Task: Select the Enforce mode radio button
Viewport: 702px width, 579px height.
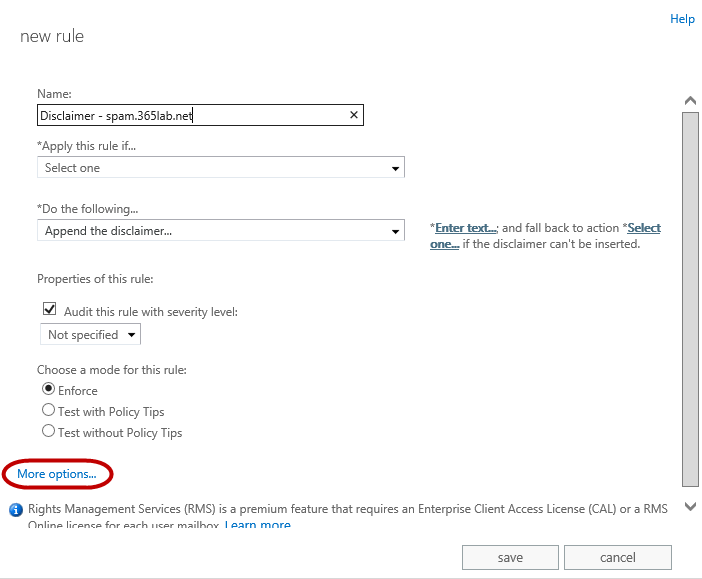Action: (x=48, y=389)
